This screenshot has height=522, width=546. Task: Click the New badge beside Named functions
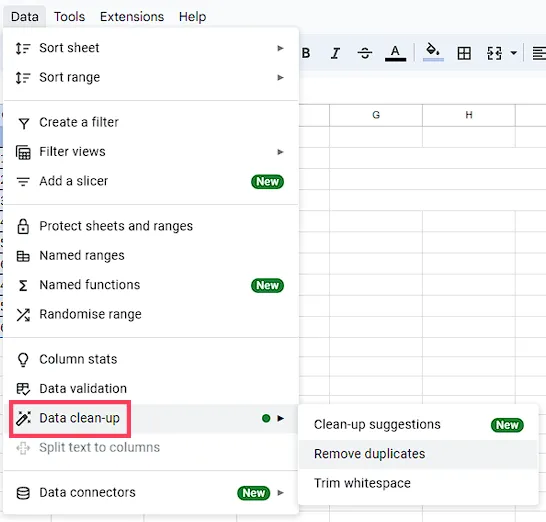point(267,285)
